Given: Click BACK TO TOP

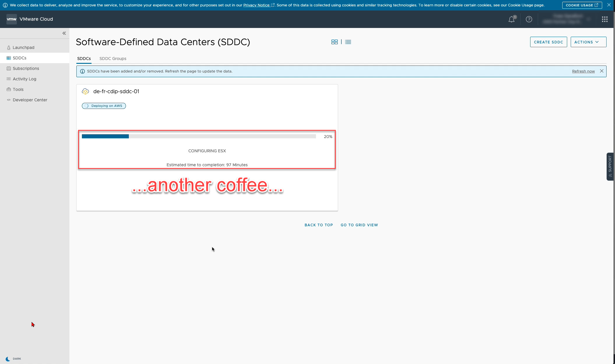Looking at the screenshot, I should coord(319,225).
